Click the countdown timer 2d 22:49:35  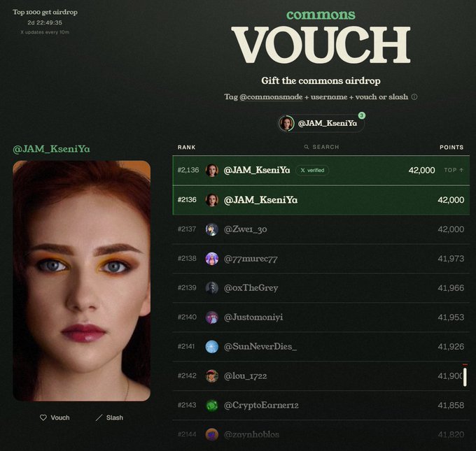click(x=45, y=23)
